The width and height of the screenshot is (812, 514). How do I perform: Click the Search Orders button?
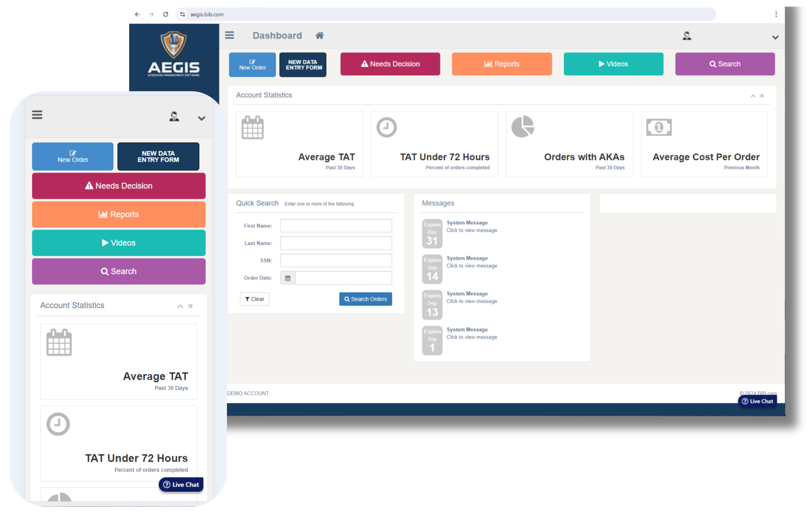[365, 298]
